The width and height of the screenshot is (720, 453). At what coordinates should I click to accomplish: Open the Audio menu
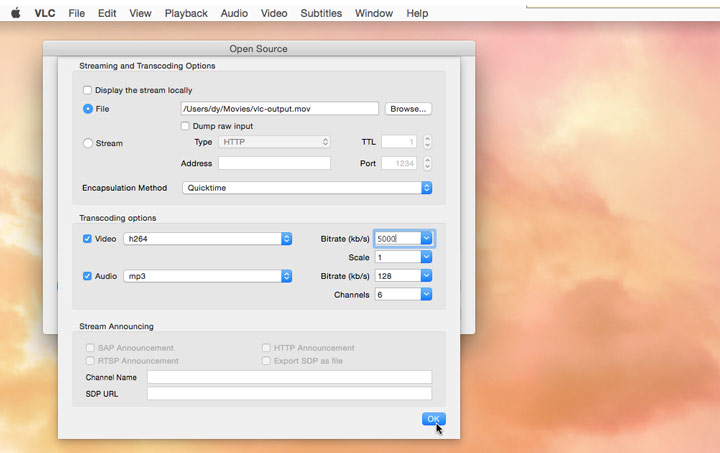click(x=234, y=13)
